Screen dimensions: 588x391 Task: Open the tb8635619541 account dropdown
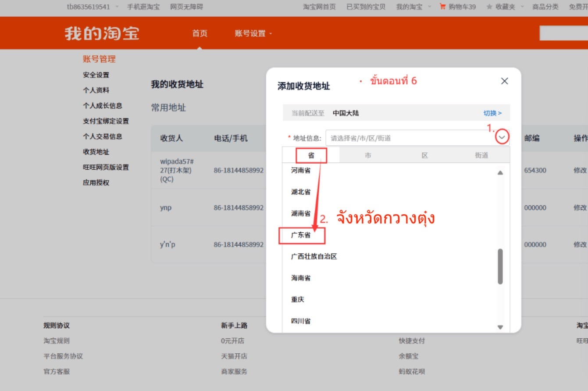click(93, 7)
